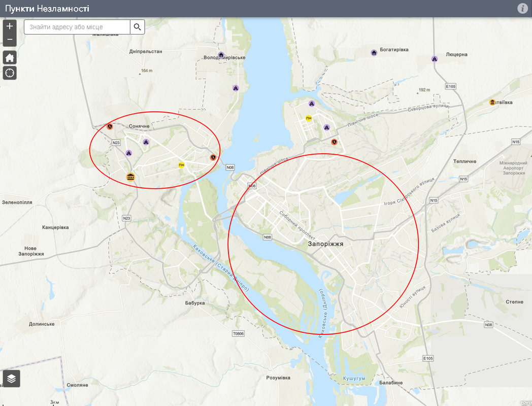Focus the 'Знайти адресу або місце' search field
532x406 pixels.
pos(77,27)
